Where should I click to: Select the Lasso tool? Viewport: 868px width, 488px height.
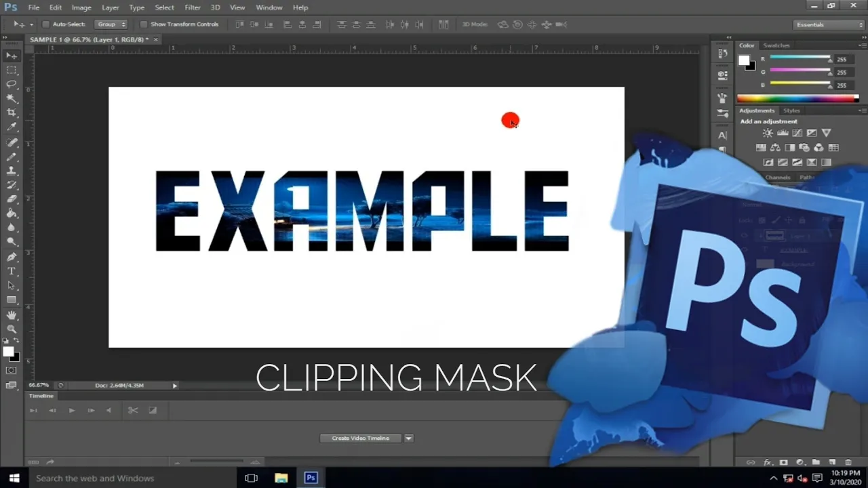pyautogui.click(x=12, y=84)
